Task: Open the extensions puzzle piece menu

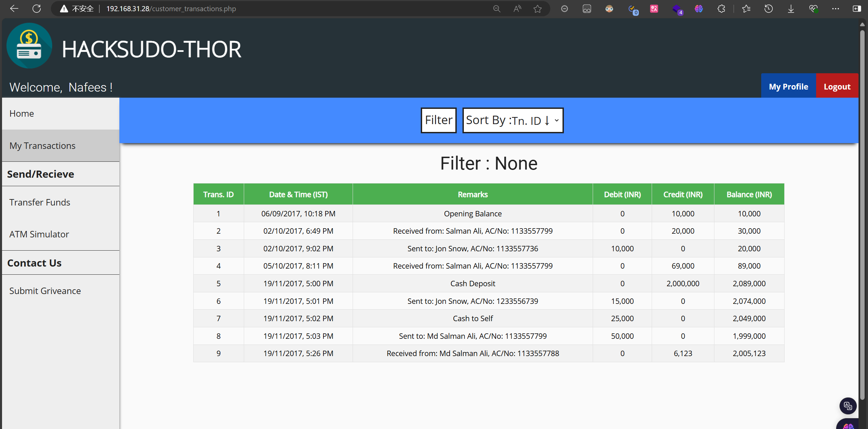Action: tap(721, 9)
